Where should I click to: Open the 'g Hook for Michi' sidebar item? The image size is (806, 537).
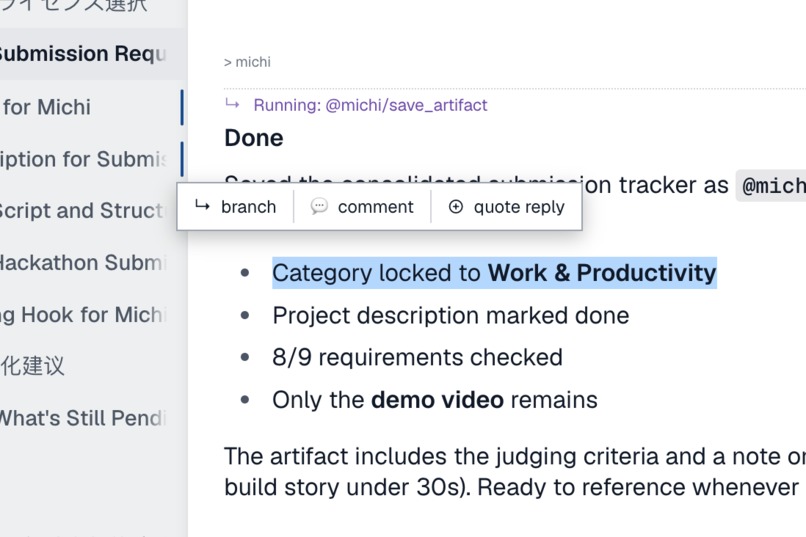tap(93, 314)
